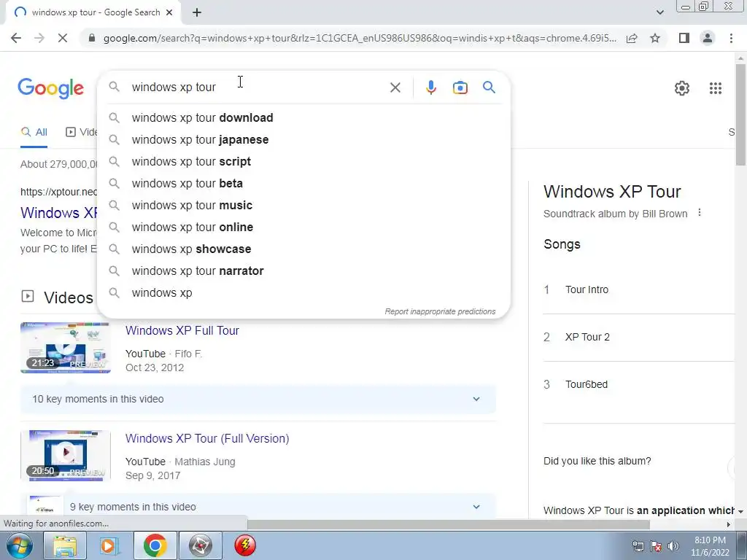This screenshot has width=747, height=560.
Task: Bookmark this page with the star icon
Action: [655, 38]
